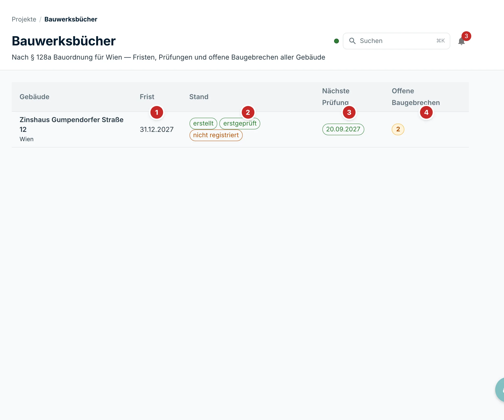Click the open defects count 2
The height and width of the screenshot is (420, 504).
(398, 129)
